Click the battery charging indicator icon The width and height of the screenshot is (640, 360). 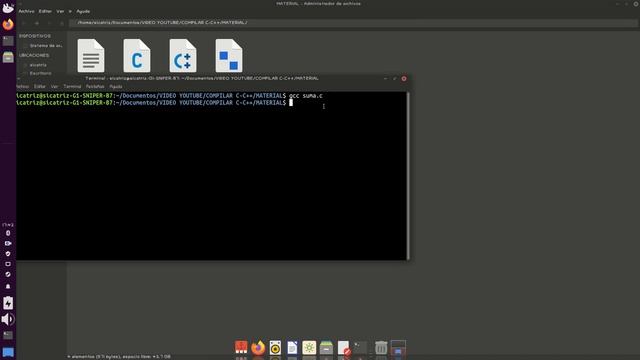point(8,303)
